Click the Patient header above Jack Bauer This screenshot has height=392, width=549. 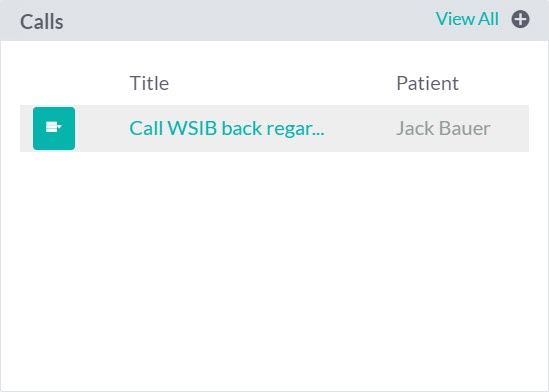[x=428, y=83]
